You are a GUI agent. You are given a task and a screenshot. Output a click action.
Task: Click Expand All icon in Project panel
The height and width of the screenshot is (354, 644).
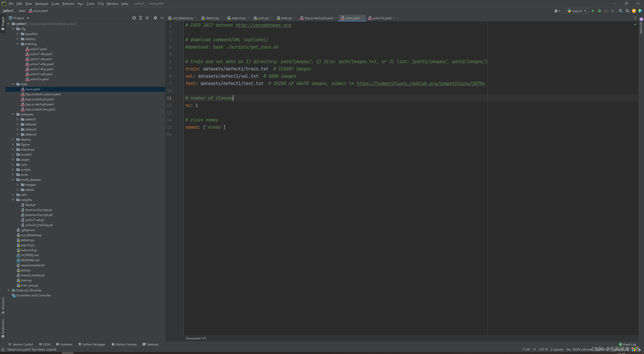pos(141,18)
